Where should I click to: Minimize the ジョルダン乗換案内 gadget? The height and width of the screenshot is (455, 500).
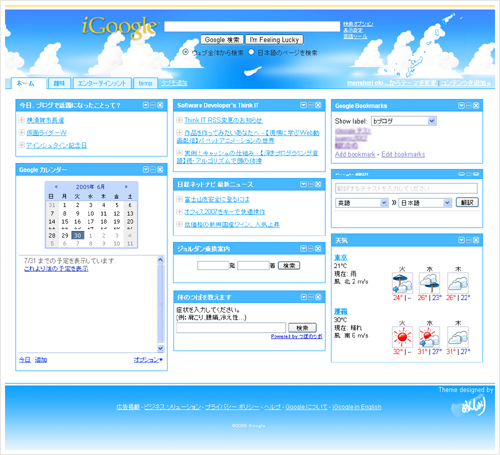click(311, 249)
